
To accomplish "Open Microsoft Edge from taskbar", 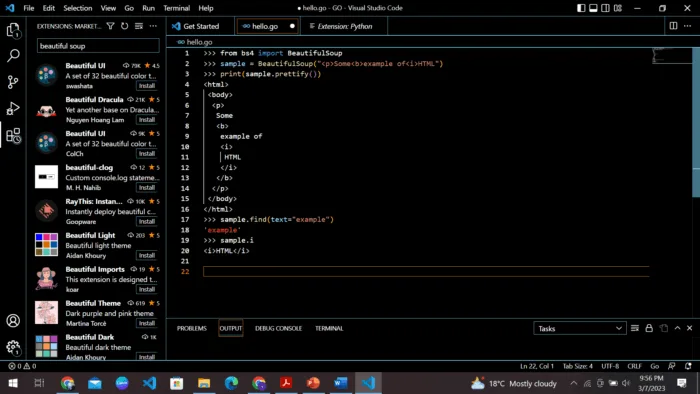I will pos(231,383).
